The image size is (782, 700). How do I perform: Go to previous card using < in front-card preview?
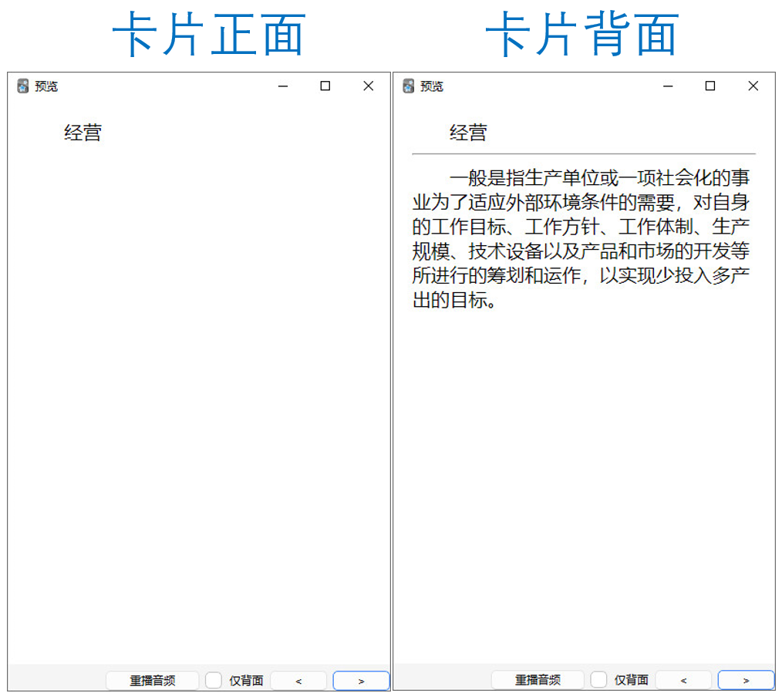tap(298, 681)
